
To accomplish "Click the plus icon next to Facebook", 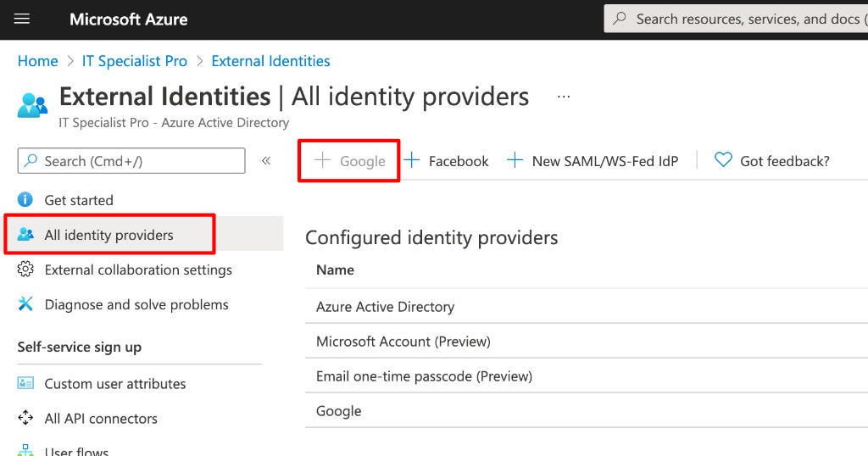I will [x=411, y=160].
